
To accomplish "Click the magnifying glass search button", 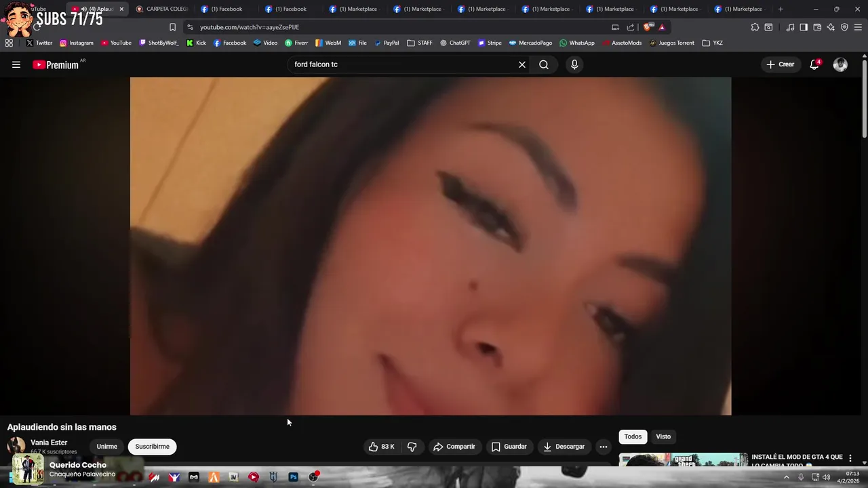I will (544, 64).
